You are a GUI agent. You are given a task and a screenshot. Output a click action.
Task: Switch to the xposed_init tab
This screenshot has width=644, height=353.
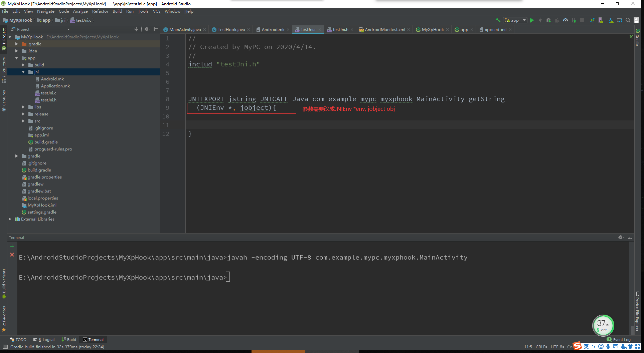[x=496, y=30]
